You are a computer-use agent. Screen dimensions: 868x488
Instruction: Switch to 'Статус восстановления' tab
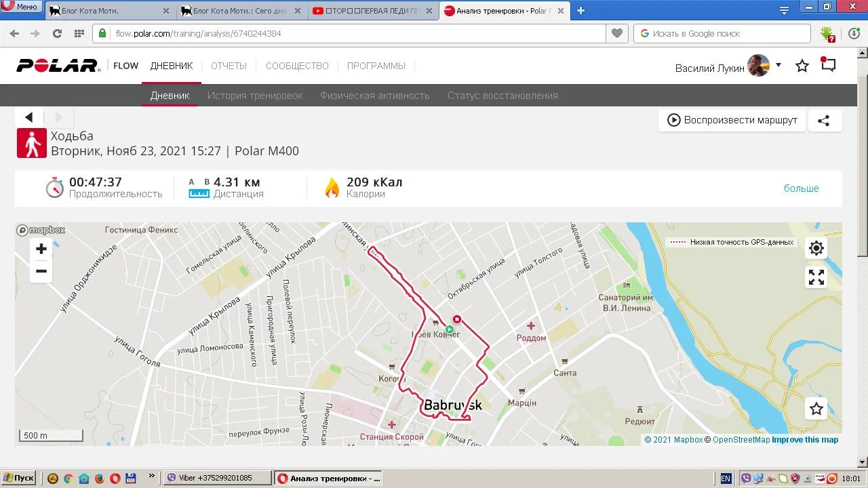click(x=502, y=96)
